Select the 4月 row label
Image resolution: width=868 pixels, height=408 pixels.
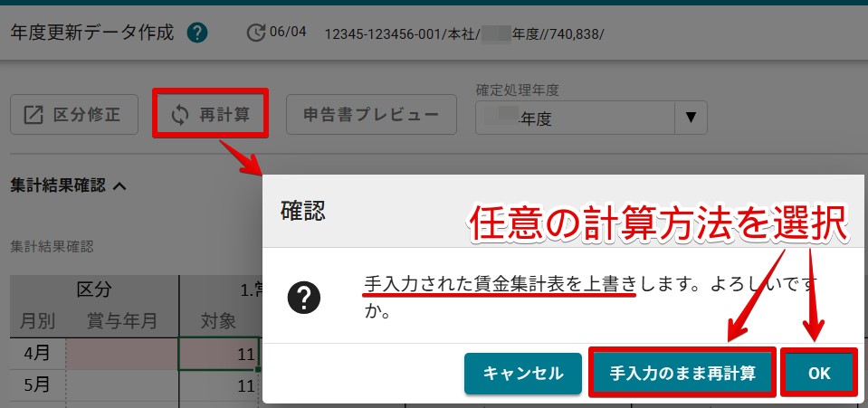tap(38, 355)
